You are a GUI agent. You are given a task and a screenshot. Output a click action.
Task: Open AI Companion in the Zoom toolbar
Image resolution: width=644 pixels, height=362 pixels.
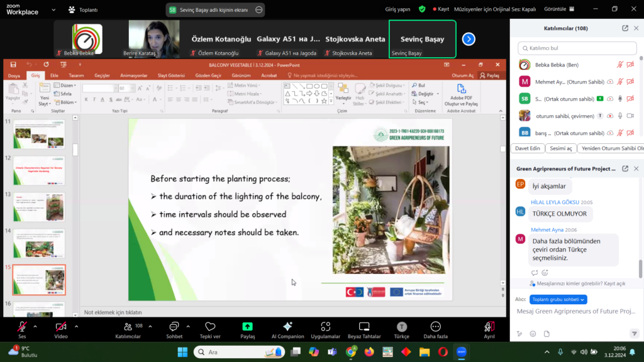(287, 326)
